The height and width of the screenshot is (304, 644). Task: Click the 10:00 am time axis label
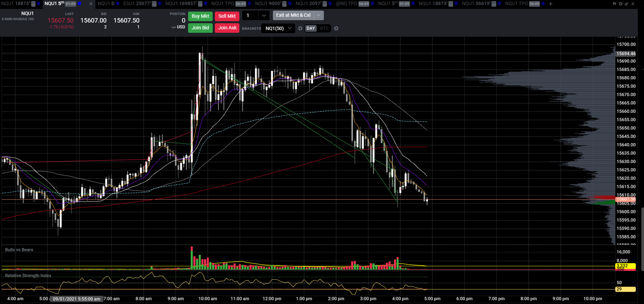[208, 299]
